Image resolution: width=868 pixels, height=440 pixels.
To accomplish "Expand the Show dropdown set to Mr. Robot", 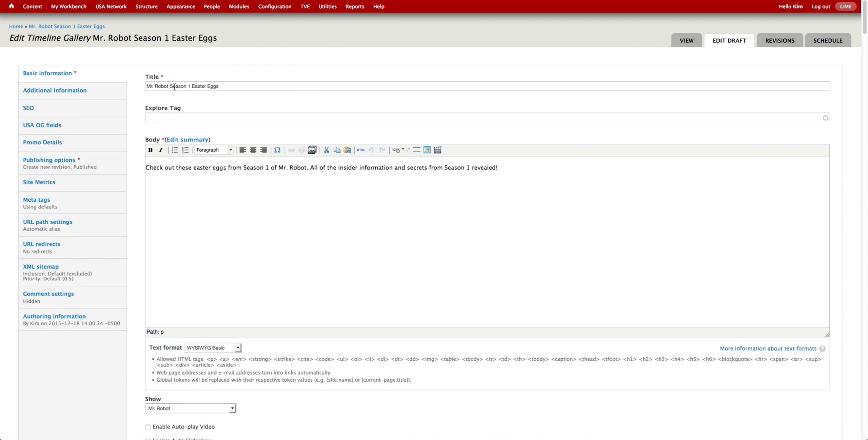I will point(191,408).
